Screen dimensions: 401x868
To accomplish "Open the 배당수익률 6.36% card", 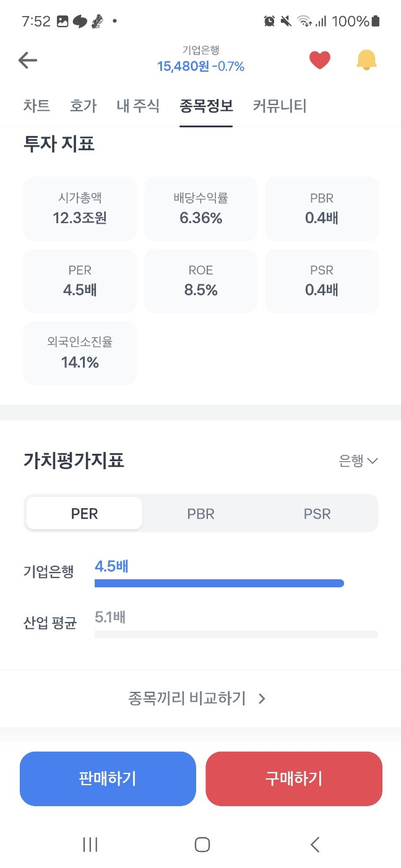I will [x=200, y=209].
